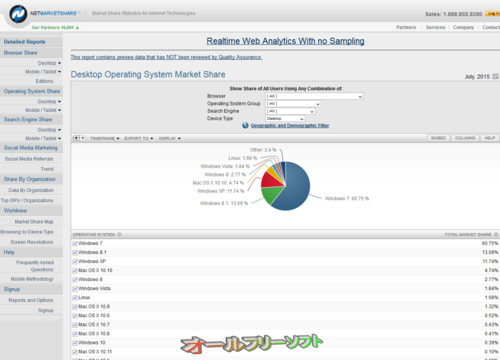The image size is (500, 360).
Task: Click the green Windows 8.1 pie slice
Action: tap(271, 194)
